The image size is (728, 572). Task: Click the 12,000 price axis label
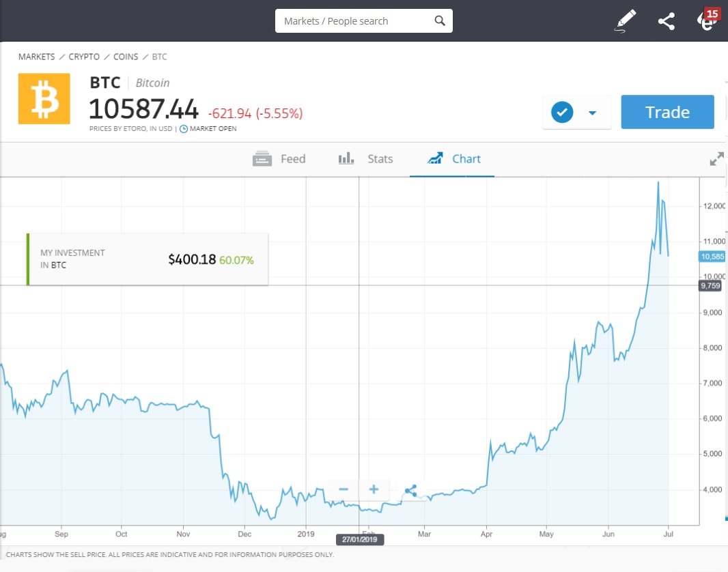click(714, 206)
